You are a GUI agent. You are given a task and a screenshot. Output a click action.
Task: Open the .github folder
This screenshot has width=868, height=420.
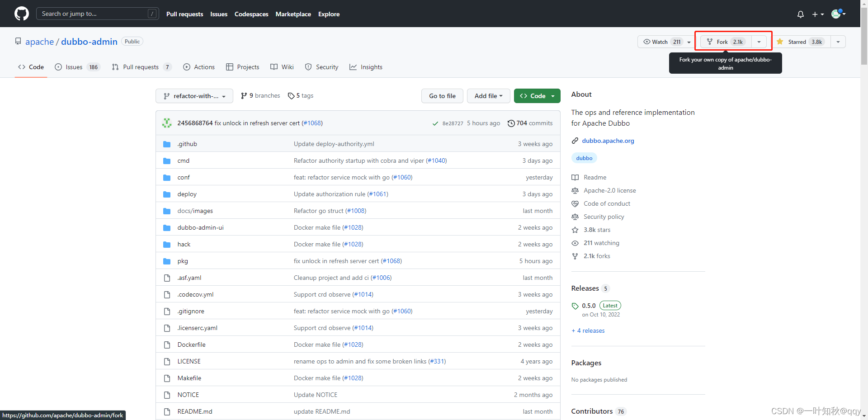click(187, 144)
